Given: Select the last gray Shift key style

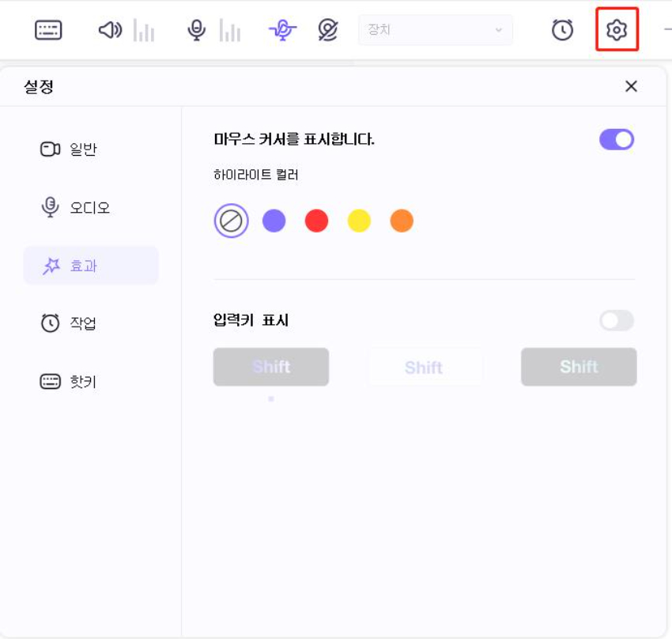Looking at the screenshot, I should pos(579,367).
